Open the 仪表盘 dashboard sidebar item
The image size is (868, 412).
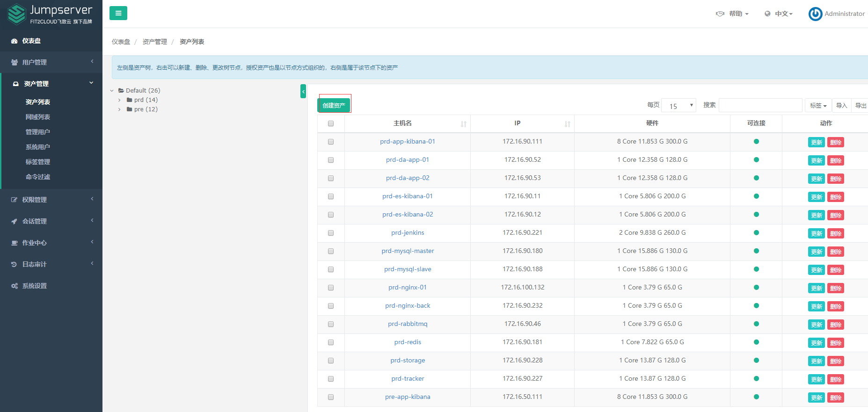(x=51, y=41)
